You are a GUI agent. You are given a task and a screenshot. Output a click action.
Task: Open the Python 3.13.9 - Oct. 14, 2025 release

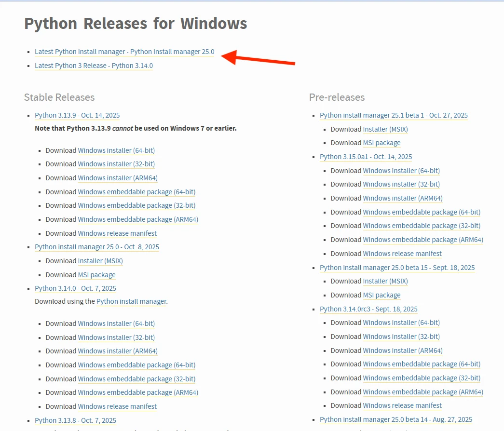point(77,115)
